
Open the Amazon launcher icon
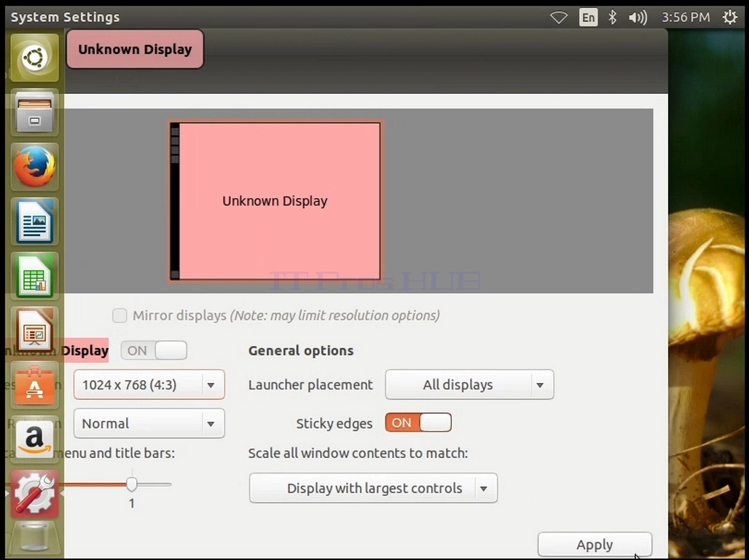click(x=34, y=440)
